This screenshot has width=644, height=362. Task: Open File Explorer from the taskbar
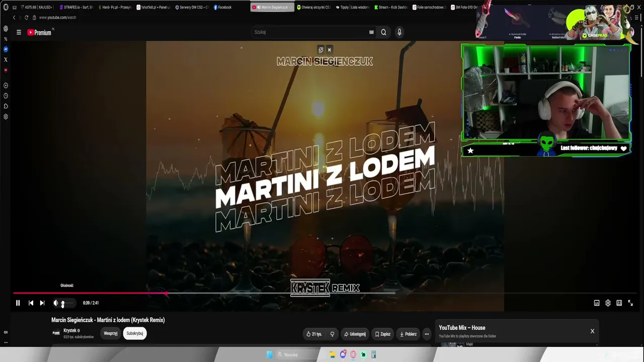pyautogui.click(x=333, y=354)
